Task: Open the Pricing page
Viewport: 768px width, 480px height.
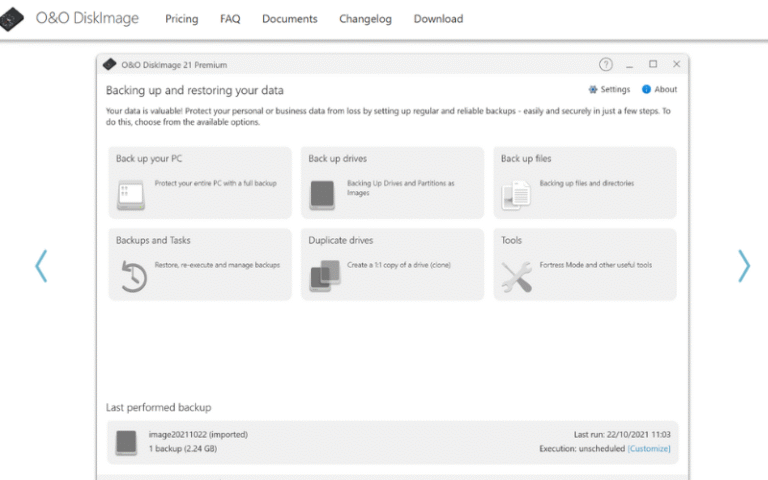Action: pyautogui.click(x=181, y=19)
